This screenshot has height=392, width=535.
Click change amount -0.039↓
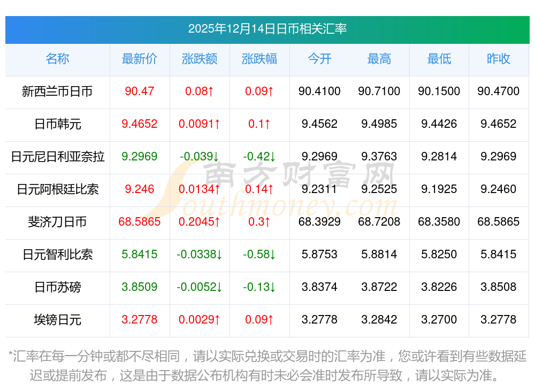click(x=199, y=156)
